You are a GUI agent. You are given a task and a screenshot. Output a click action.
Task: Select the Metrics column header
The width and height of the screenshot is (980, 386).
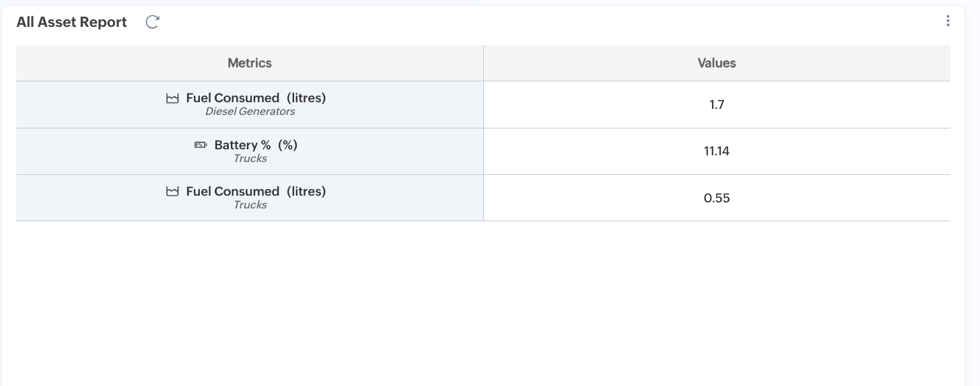(250, 63)
